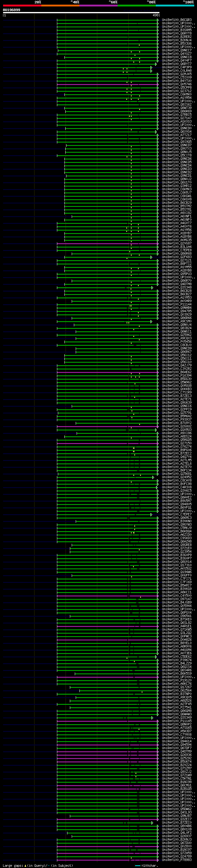Open hit UniRef100_B6CQR3
The image size is (197, 868).
(x=176, y=20)
